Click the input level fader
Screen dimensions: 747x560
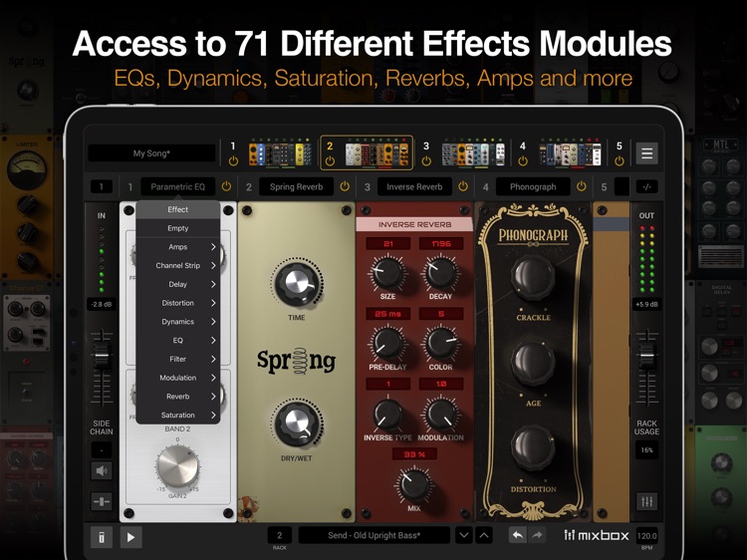(102, 355)
